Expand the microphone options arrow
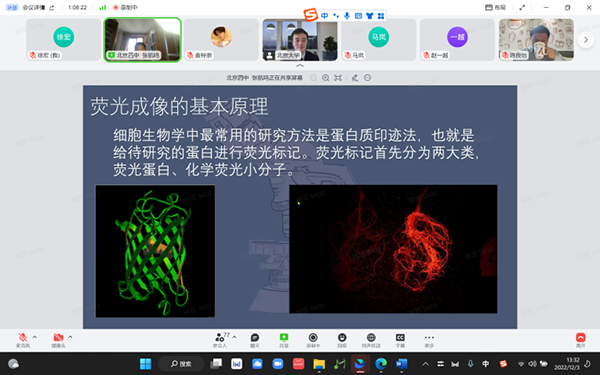600x375 pixels. coord(35,337)
